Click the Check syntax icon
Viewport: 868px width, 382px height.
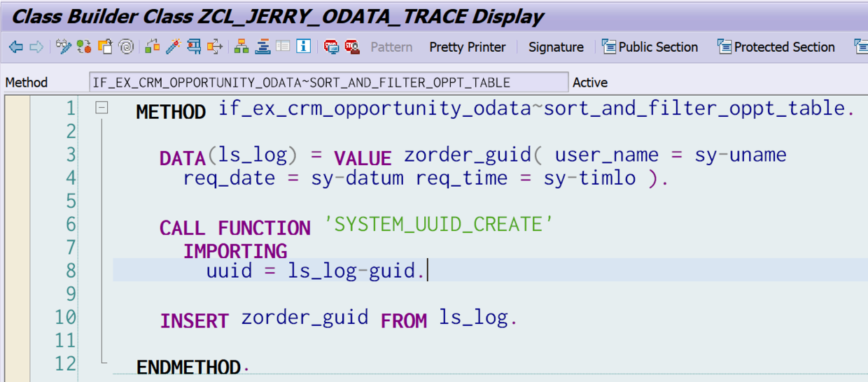152,47
